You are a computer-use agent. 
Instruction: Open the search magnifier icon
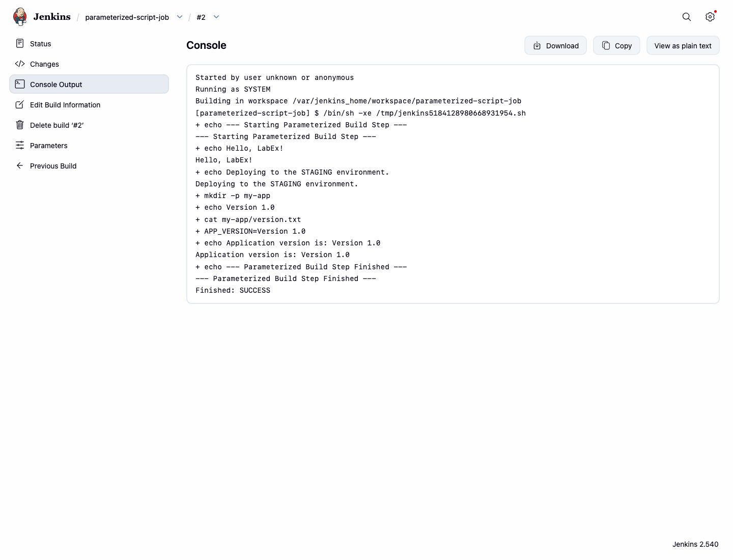click(687, 17)
